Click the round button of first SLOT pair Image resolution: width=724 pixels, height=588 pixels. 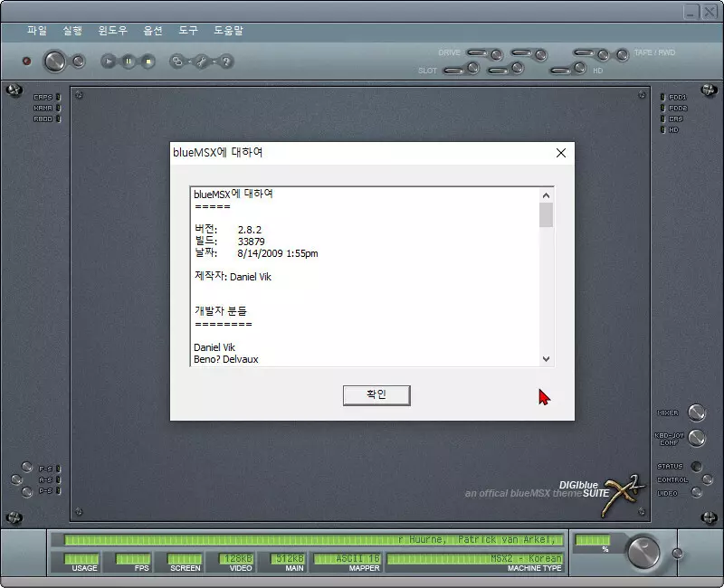473,68
